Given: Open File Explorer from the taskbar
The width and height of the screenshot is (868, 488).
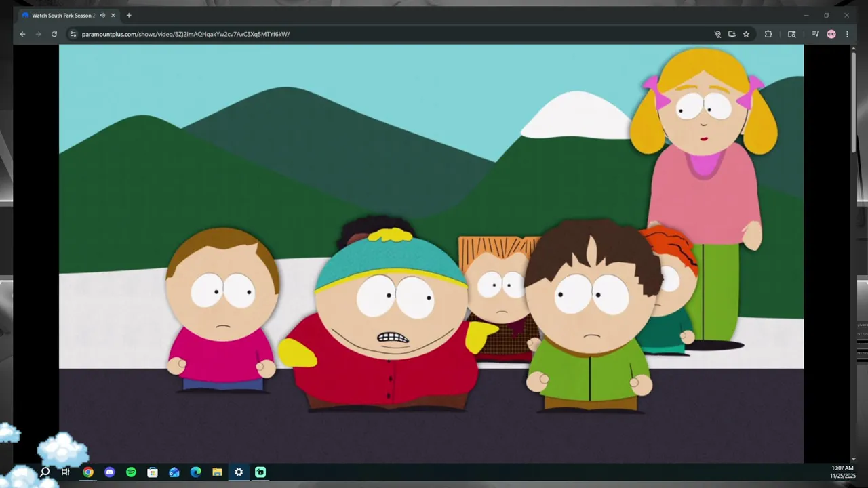Looking at the screenshot, I should pyautogui.click(x=217, y=472).
